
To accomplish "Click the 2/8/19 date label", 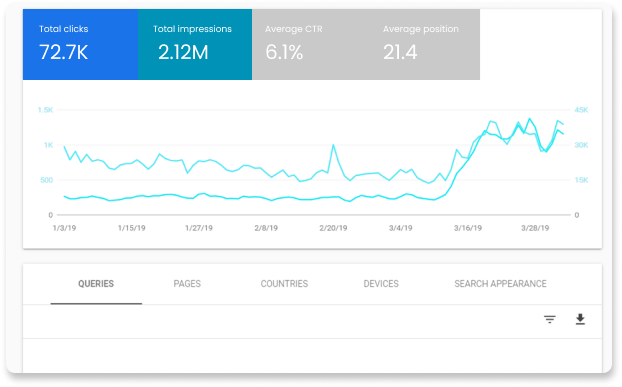I will point(266,228).
